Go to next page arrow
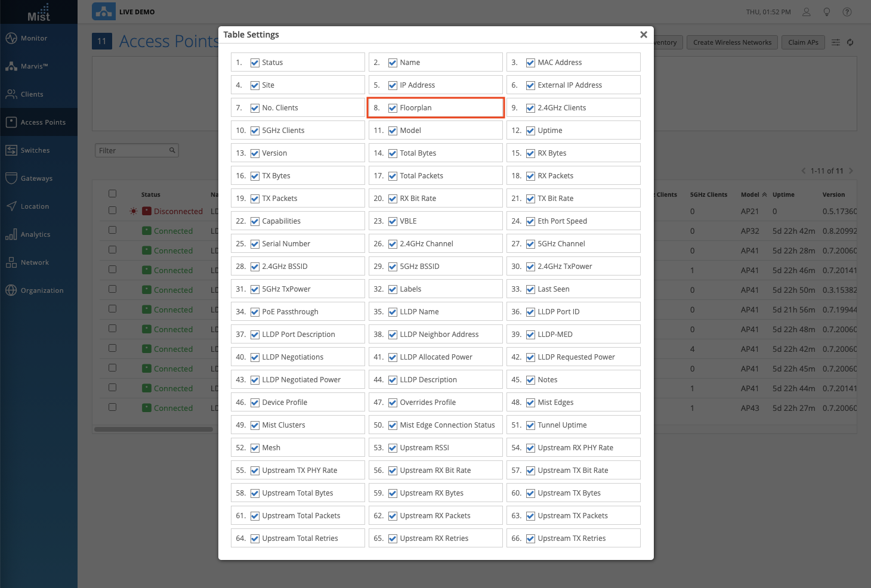Image resolution: width=871 pixels, height=588 pixels. pos(851,171)
